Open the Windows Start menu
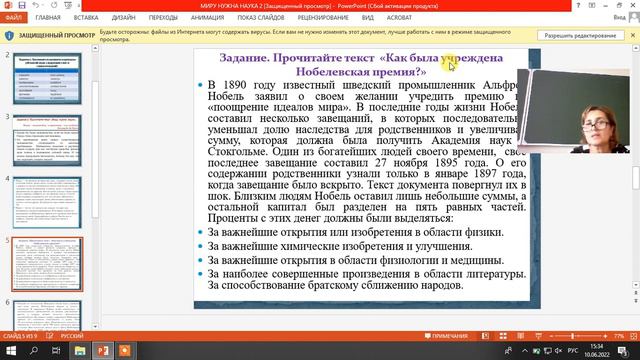This screenshot has width=640, height=360. 11,351
